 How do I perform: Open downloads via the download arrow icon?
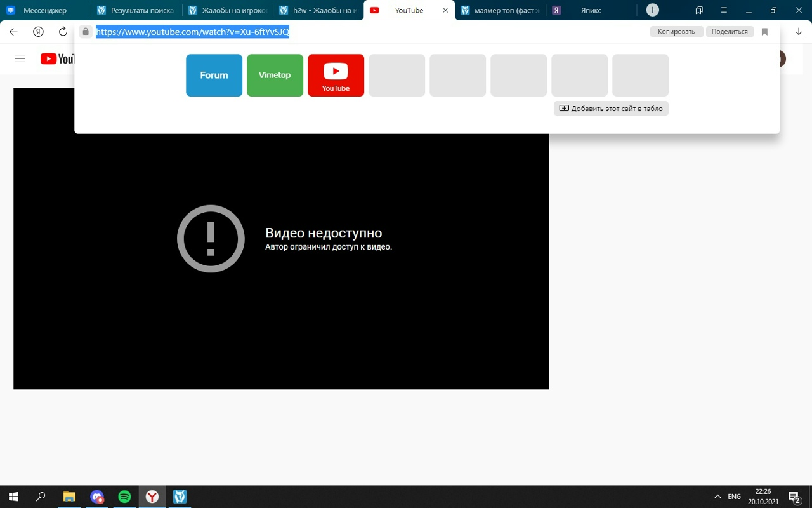click(799, 32)
